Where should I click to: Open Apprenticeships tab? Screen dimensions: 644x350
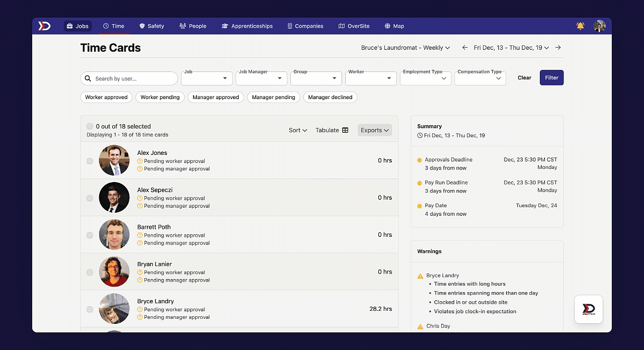(247, 26)
